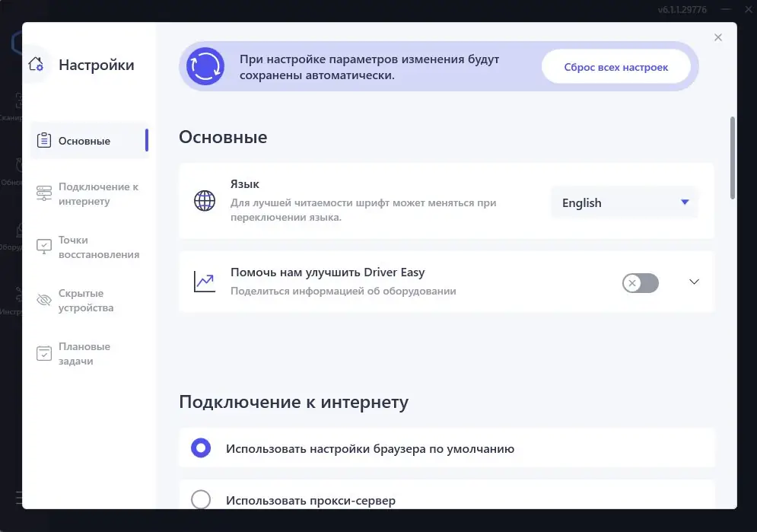The height and width of the screenshot is (532, 757).
Task: Open the Плановые задачи settings page
Action: pyautogui.click(x=84, y=352)
